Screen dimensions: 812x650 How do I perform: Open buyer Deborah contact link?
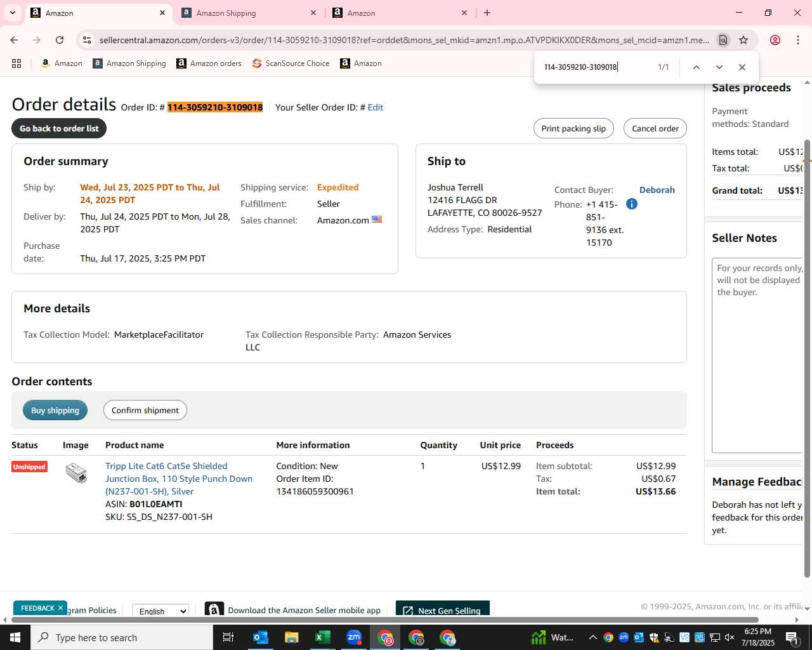pyautogui.click(x=657, y=190)
